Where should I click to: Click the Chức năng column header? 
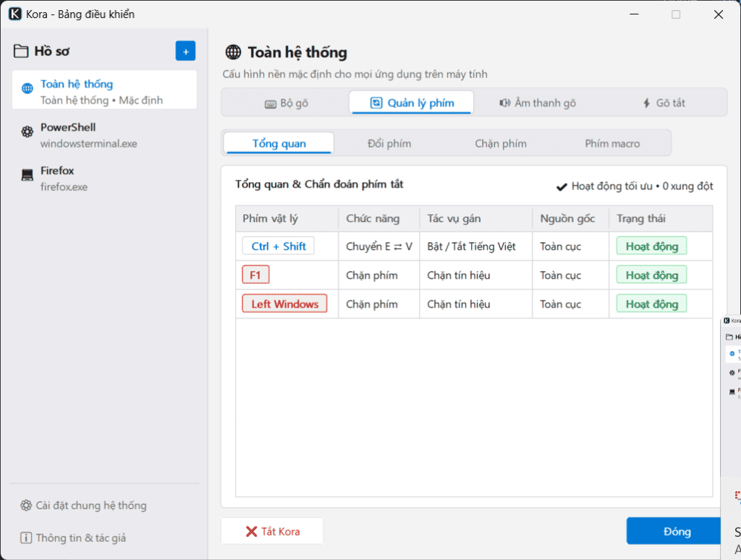(379, 219)
